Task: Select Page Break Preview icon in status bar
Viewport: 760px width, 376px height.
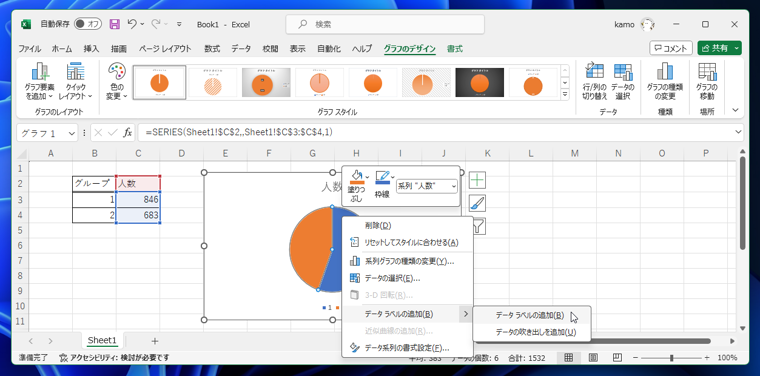Action: (617, 358)
